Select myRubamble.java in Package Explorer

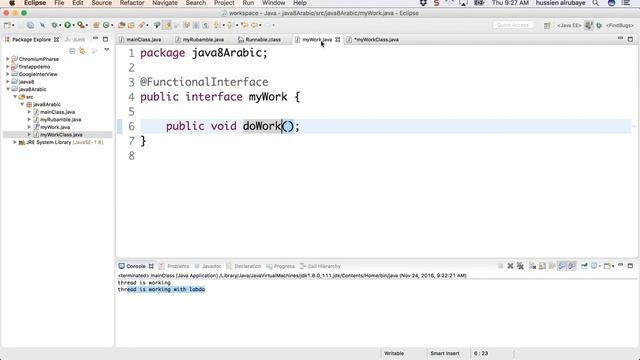[x=60, y=120]
